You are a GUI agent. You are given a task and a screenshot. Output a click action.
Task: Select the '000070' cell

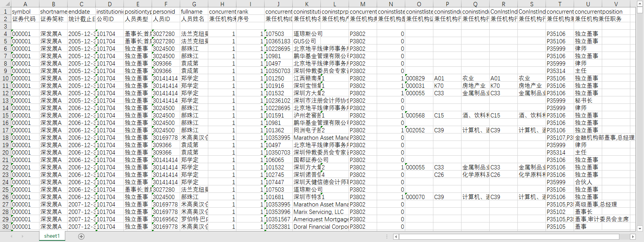click(419, 197)
